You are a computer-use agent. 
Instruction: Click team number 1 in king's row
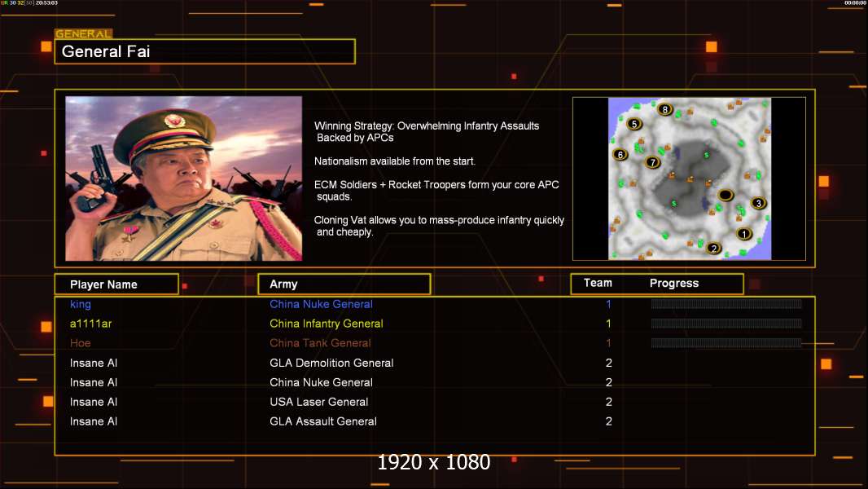[x=608, y=304]
